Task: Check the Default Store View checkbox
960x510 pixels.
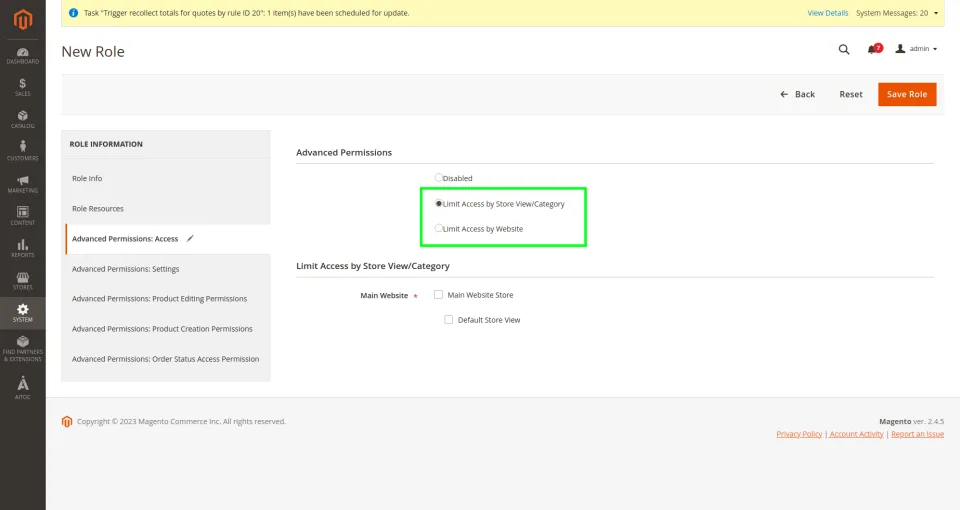Action: (449, 320)
